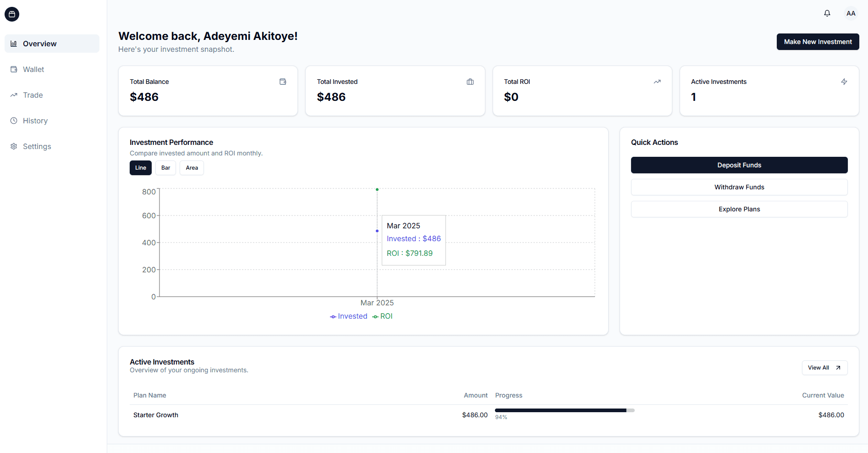Click the purple Invested data point

pyautogui.click(x=377, y=231)
